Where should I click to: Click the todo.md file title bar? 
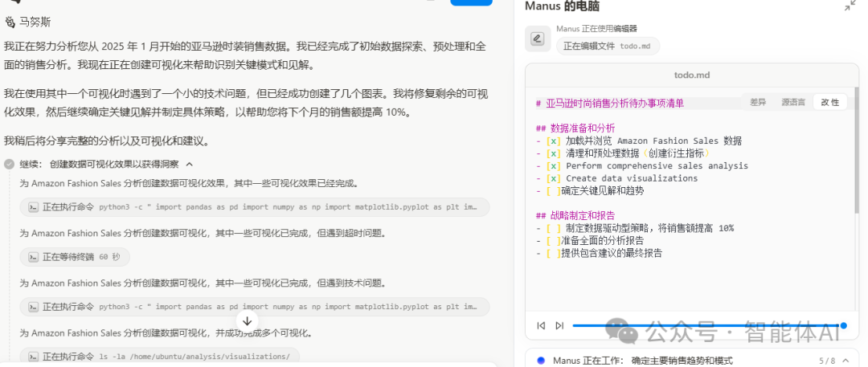(692, 75)
